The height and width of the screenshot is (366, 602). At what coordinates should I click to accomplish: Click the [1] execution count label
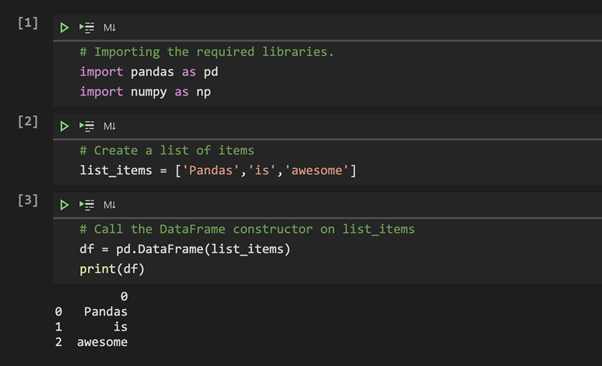click(x=28, y=23)
